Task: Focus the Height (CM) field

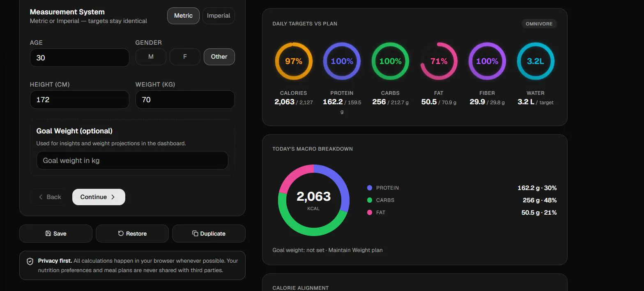Action: [80, 99]
